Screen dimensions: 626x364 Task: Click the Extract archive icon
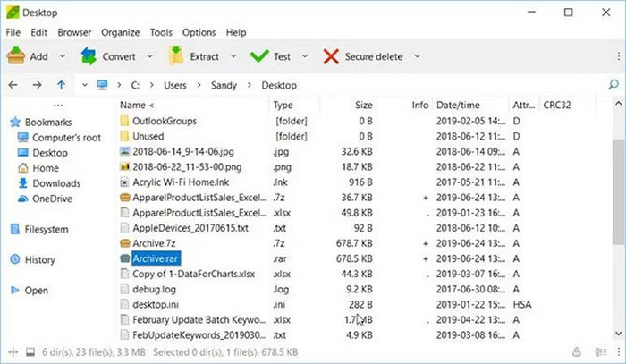[175, 56]
